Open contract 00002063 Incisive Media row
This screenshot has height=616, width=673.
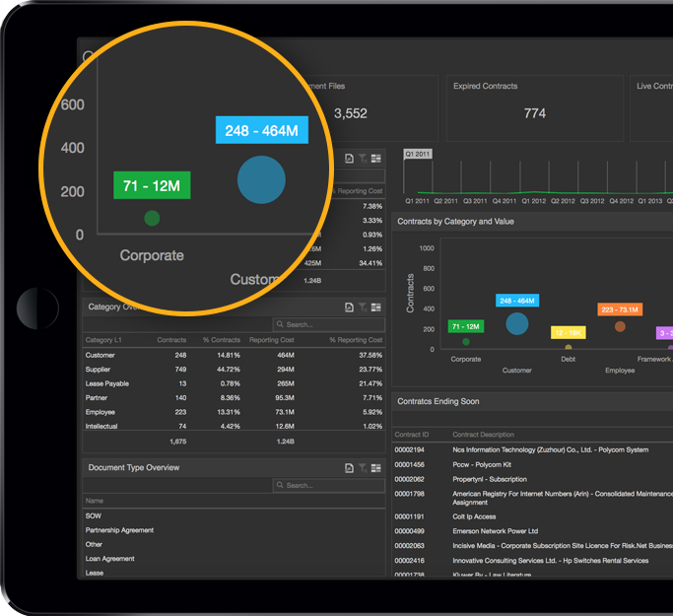[x=533, y=546]
